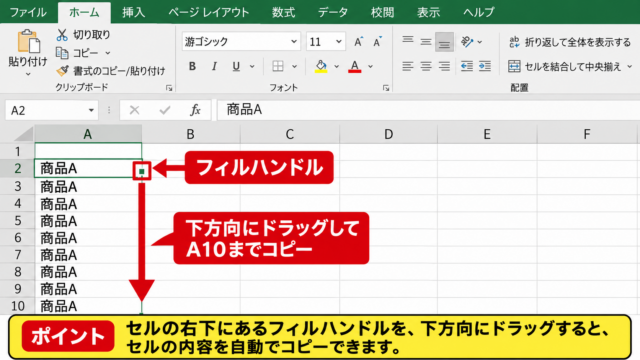Increase font size with larger A icon
This screenshot has height=360, width=640.
click(358, 42)
